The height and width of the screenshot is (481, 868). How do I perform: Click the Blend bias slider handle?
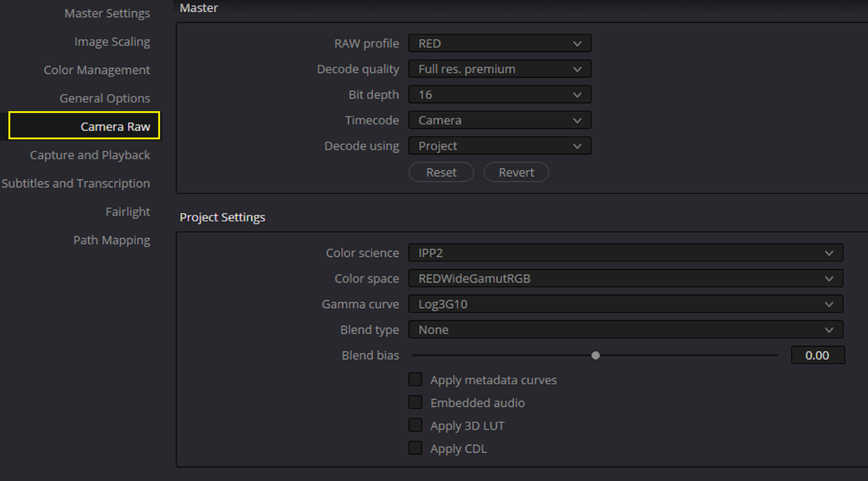point(595,355)
